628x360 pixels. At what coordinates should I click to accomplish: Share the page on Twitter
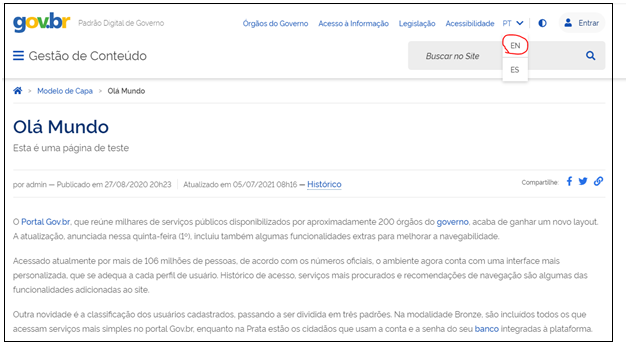click(583, 181)
